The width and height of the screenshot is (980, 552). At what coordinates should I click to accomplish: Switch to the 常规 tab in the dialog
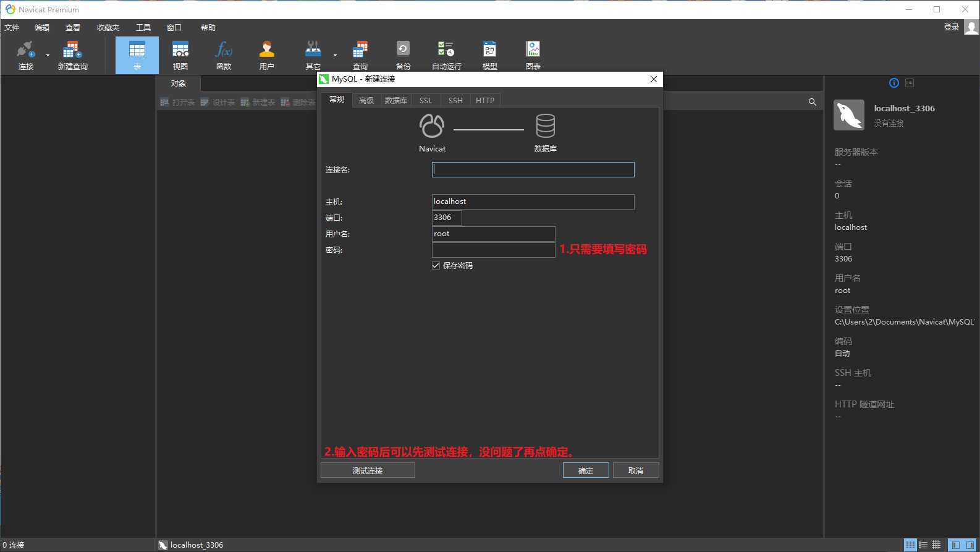point(337,100)
